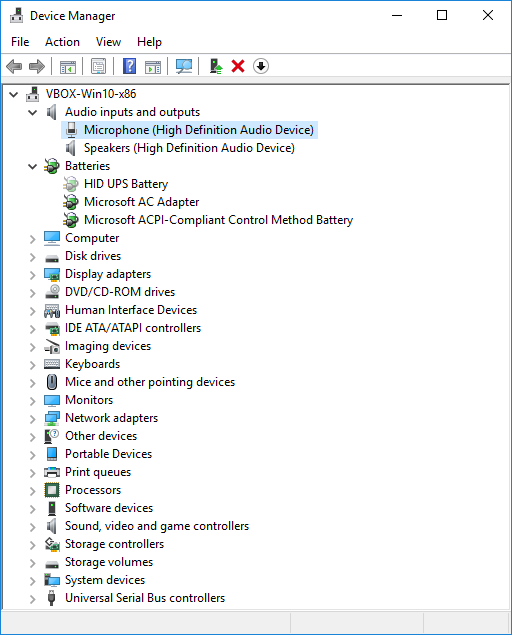The width and height of the screenshot is (512, 635).
Task: Scan for hardware changes toolbar icon
Action: 184,66
